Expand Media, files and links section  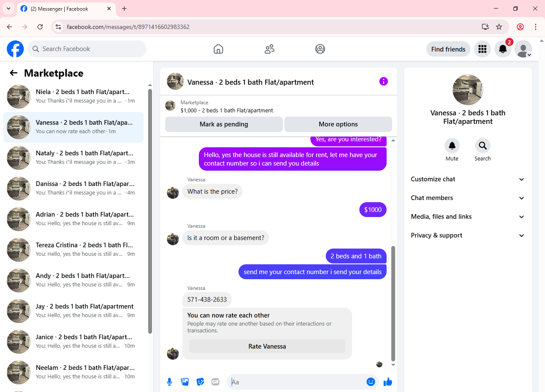click(x=468, y=217)
